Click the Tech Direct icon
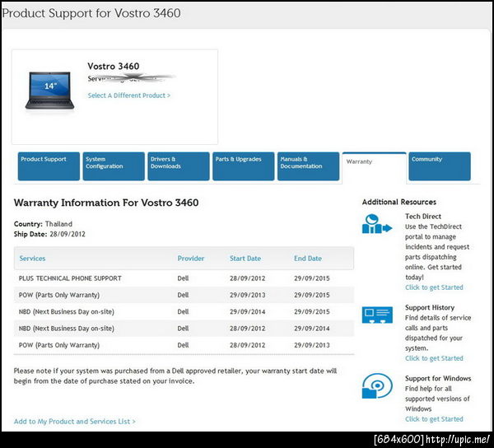Screen dimensions: 494x448 pyautogui.click(x=377, y=224)
